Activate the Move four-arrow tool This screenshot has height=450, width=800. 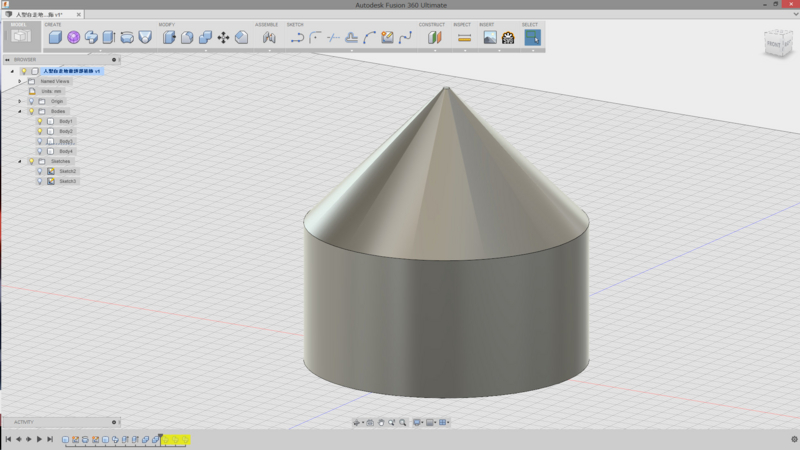(x=223, y=37)
